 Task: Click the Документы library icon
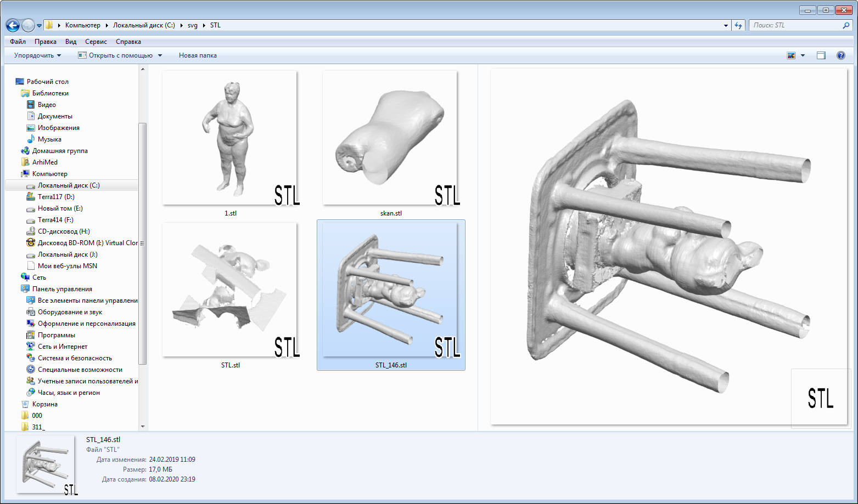click(x=31, y=116)
